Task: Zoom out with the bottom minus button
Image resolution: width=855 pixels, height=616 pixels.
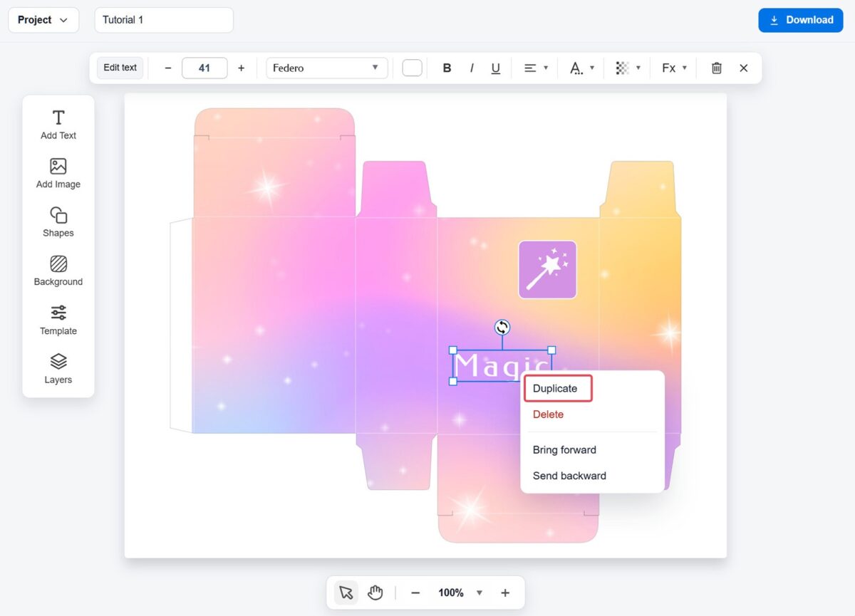Action: 415,592
